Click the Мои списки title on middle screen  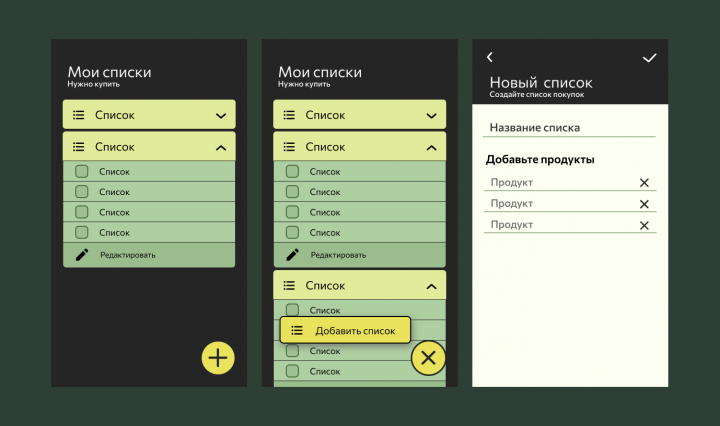coord(320,72)
